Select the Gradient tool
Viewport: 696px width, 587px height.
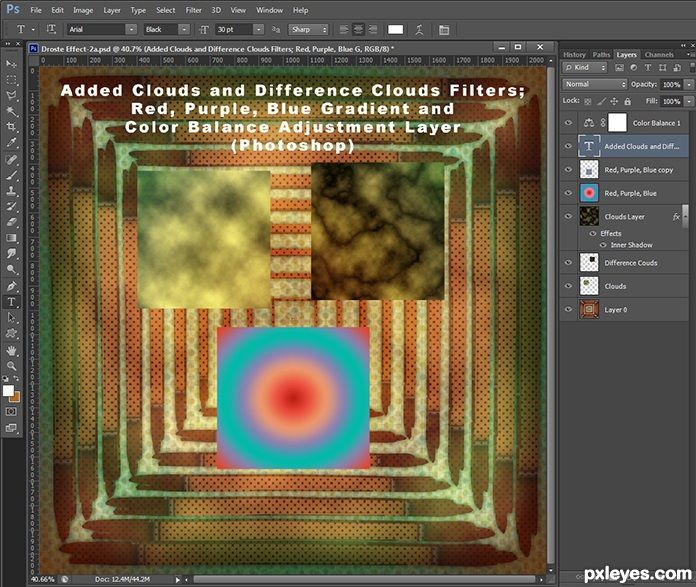pos(11,238)
